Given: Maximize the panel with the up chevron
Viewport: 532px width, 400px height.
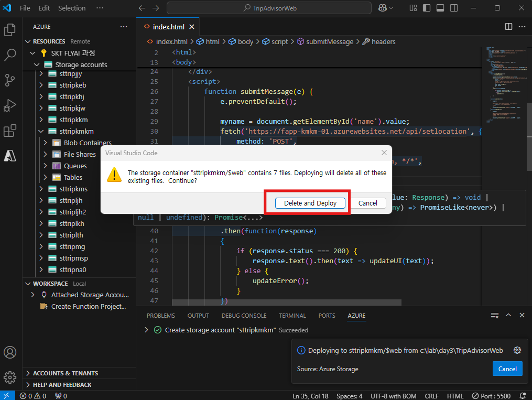Looking at the screenshot, I should pos(508,315).
